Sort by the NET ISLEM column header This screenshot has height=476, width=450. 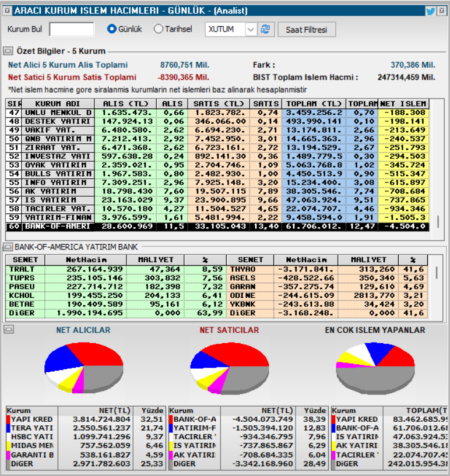pyautogui.click(x=403, y=104)
